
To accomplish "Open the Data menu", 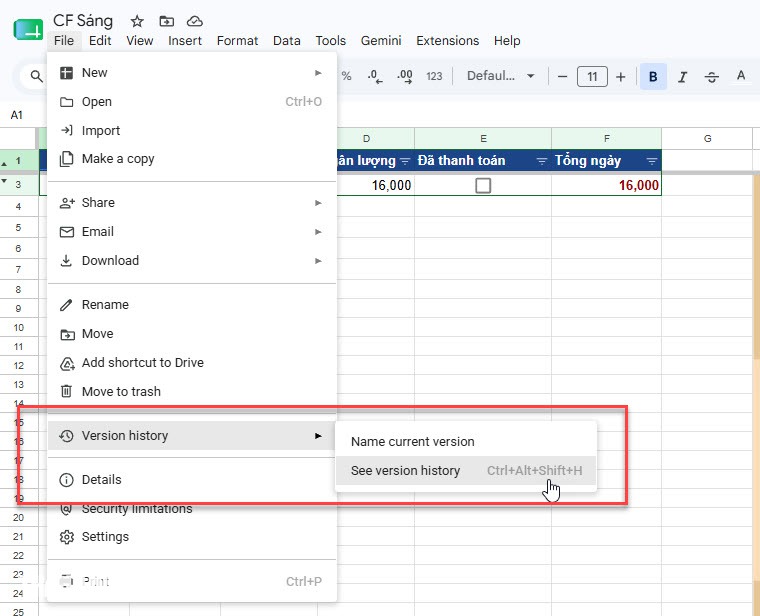I will [x=287, y=41].
